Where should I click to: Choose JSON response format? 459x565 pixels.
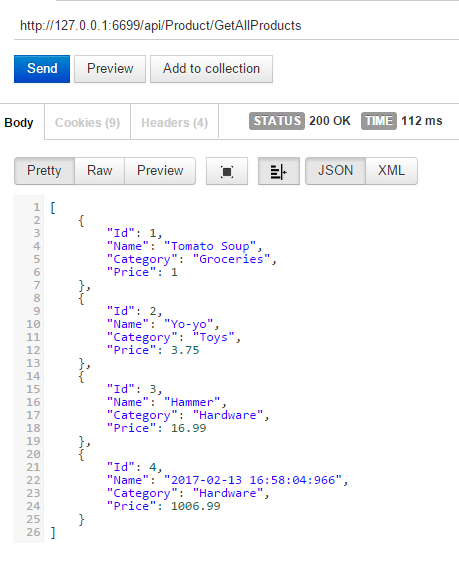point(335,171)
